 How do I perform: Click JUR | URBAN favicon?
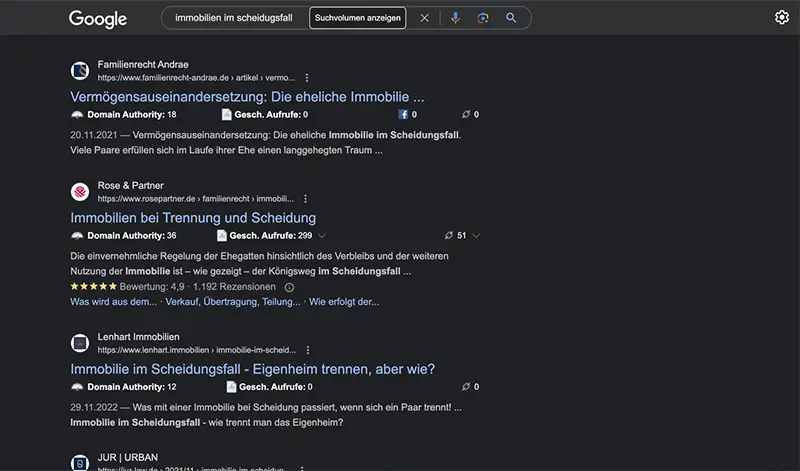pyautogui.click(x=80, y=463)
